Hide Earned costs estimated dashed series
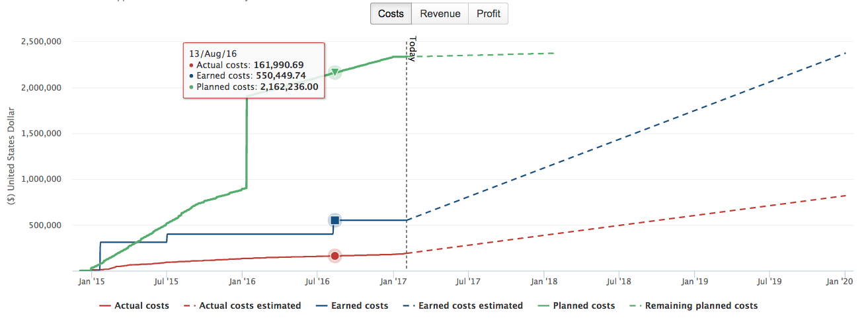The height and width of the screenshot is (320, 868). pos(471,305)
